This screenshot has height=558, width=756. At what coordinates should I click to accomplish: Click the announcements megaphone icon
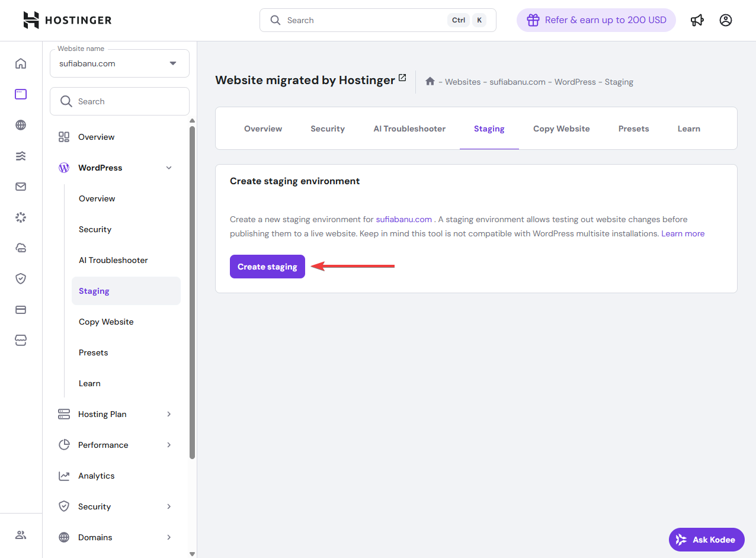click(697, 20)
